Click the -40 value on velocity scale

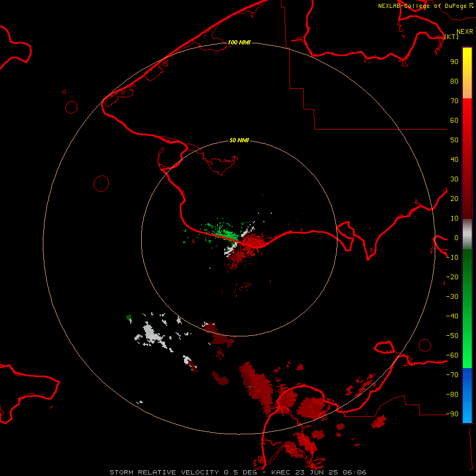coord(452,316)
